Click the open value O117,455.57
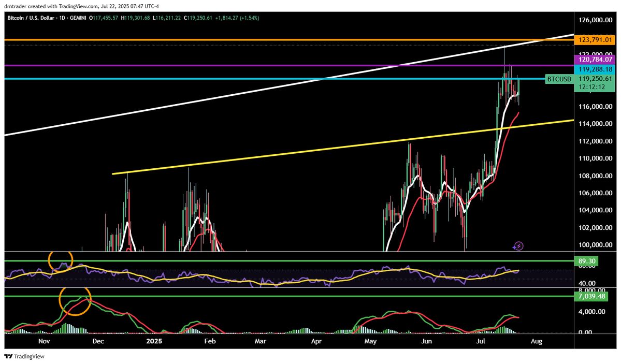Image resolution: width=621 pixels, height=364 pixels. [104, 18]
